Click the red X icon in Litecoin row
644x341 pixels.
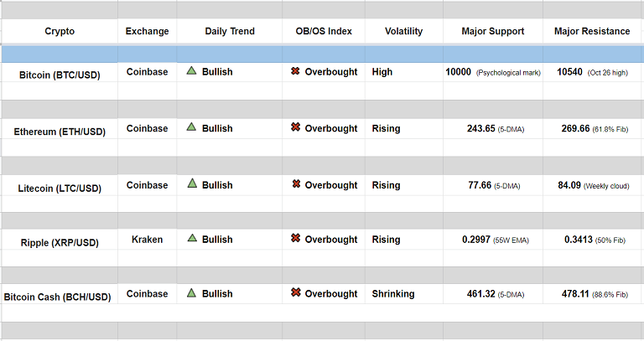295,184
